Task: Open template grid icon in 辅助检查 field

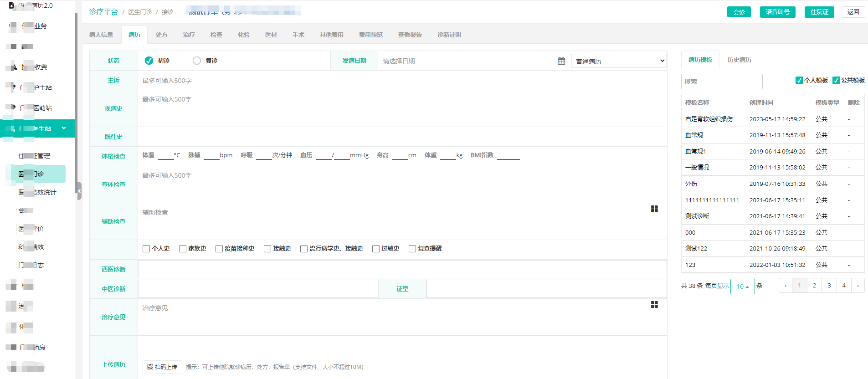Action: pyautogui.click(x=654, y=209)
